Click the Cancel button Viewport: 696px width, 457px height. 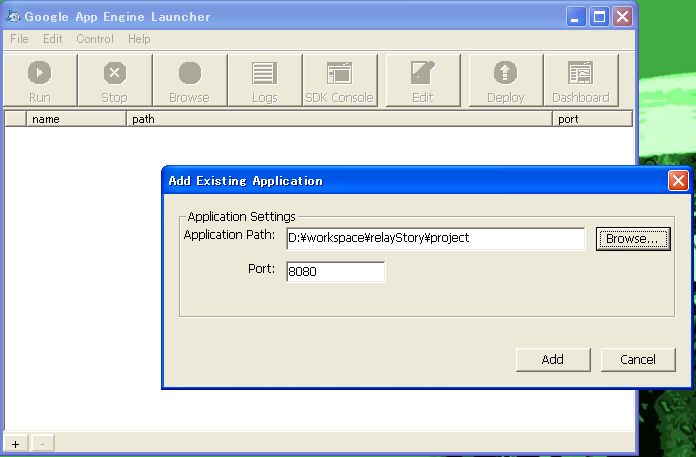(638, 359)
